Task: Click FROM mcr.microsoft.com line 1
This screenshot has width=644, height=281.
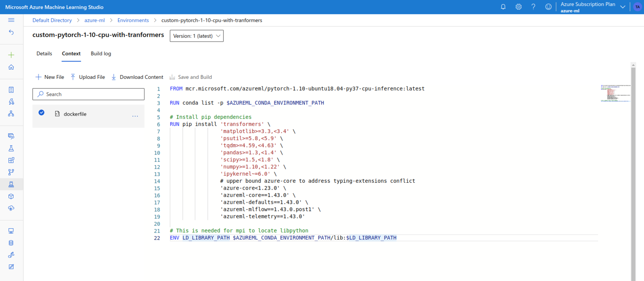Action: pyautogui.click(x=297, y=89)
